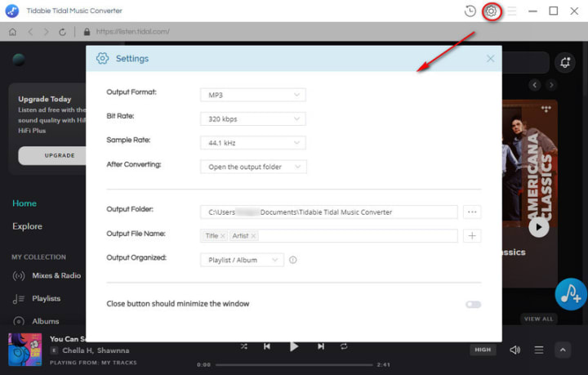The width and height of the screenshot is (588, 375).
Task: Select Explore in Tidal sidebar
Action: click(x=28, y=226)
